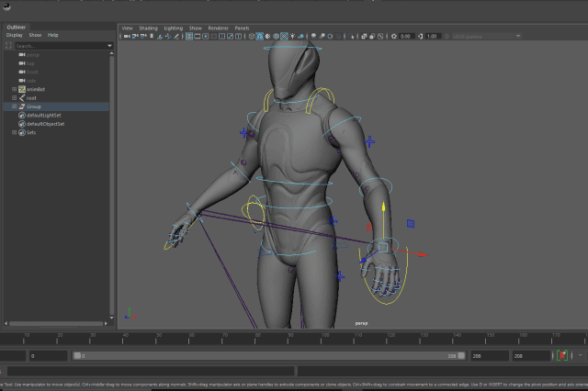Screen dimensions: 588x391
Task: Toggle the viewport Grid display
Action: point(189,37)
